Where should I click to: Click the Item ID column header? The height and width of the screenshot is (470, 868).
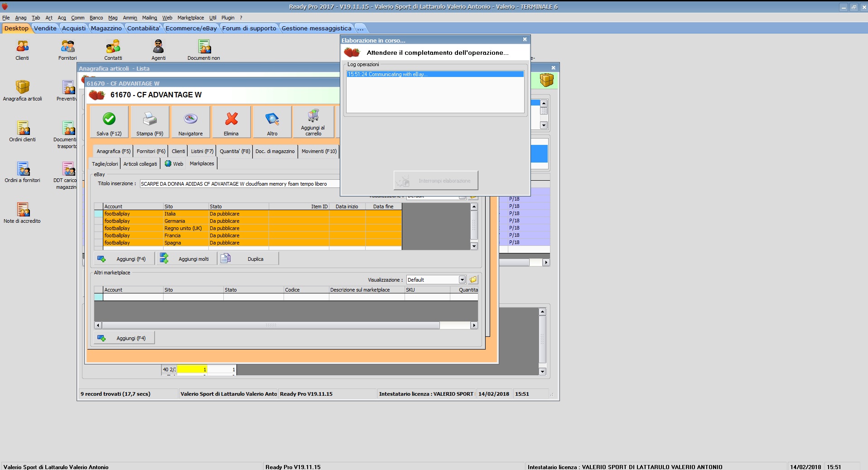click(299, 206)
